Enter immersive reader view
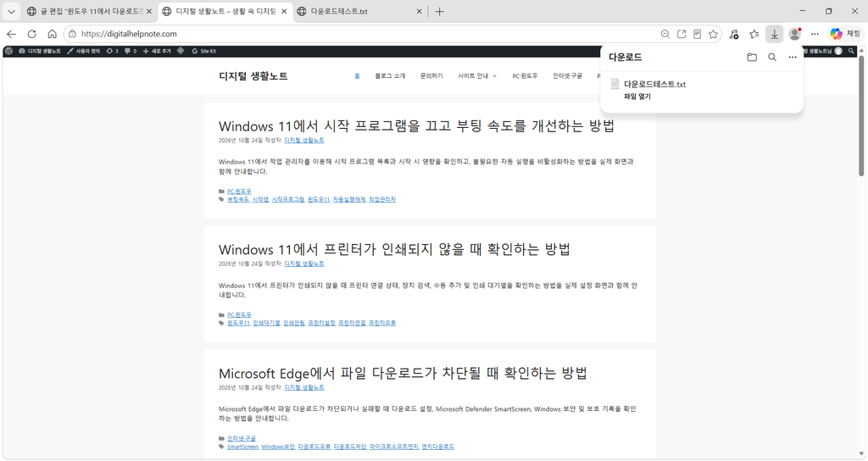 pos(698,34)
